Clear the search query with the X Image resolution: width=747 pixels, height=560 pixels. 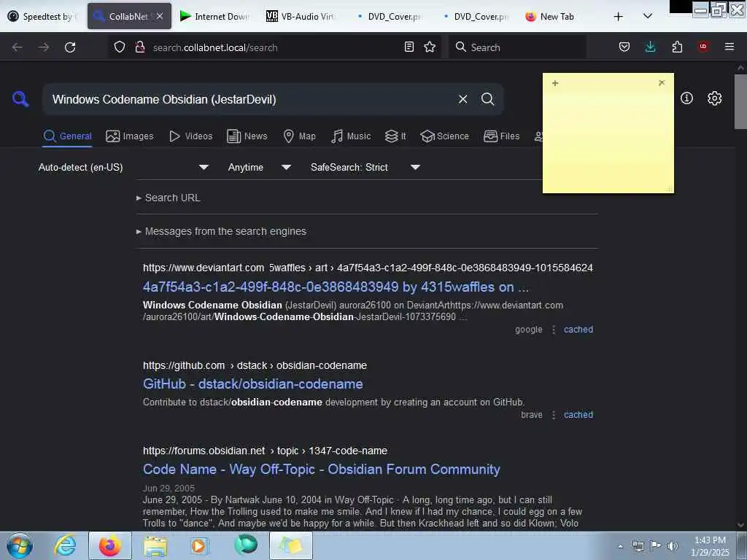point(462,99)
